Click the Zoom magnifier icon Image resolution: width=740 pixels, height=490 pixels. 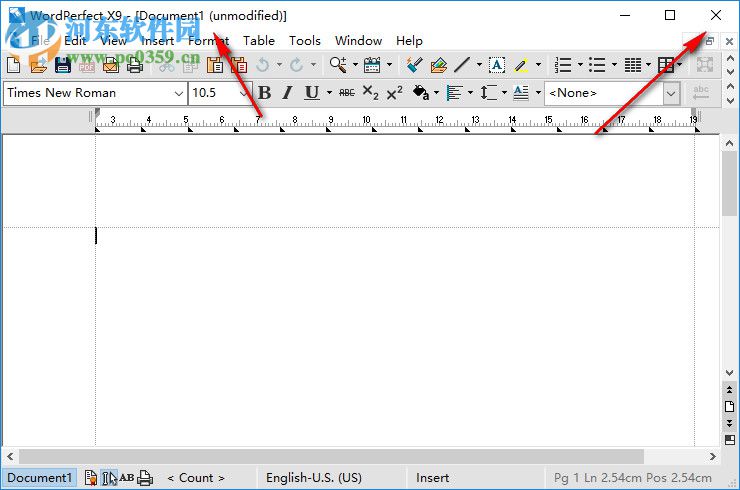pos(338,65)
